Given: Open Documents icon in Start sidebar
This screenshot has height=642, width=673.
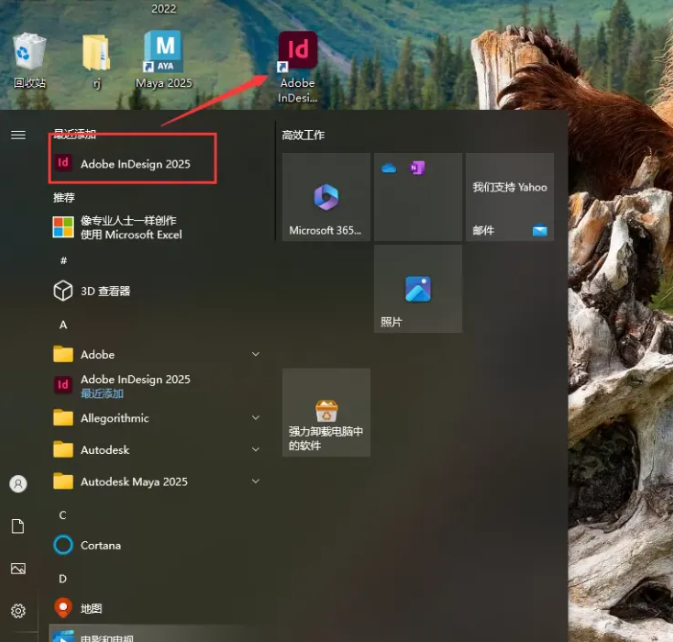Looking at the screenshot, I should (18, 526).
